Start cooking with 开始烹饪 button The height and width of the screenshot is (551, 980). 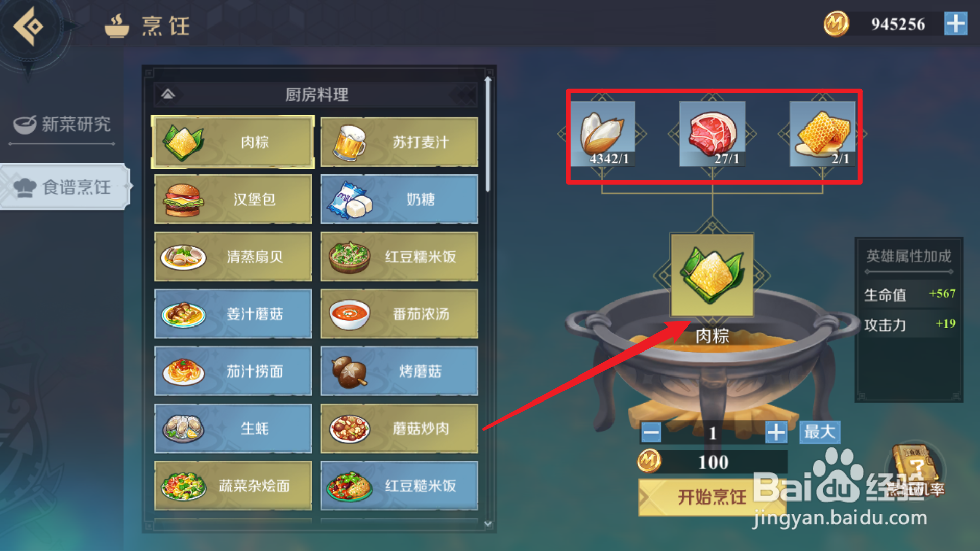(x=712, y=496)
